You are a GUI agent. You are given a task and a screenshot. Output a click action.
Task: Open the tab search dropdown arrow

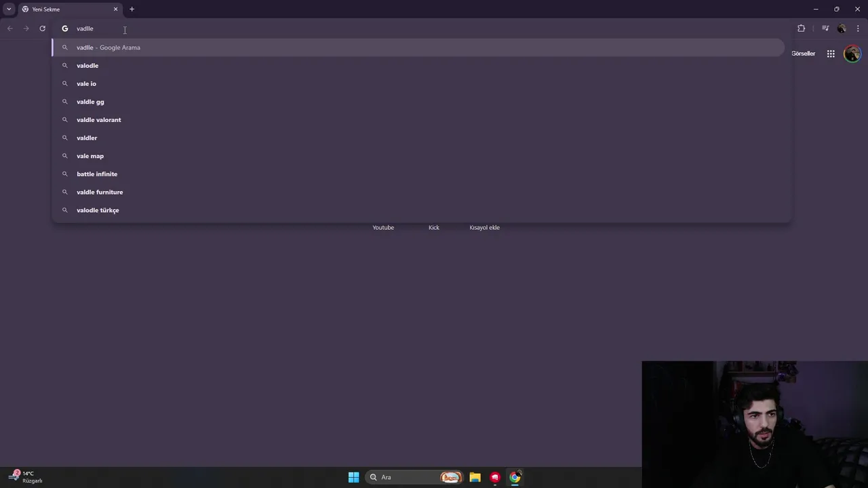(9, 9)
